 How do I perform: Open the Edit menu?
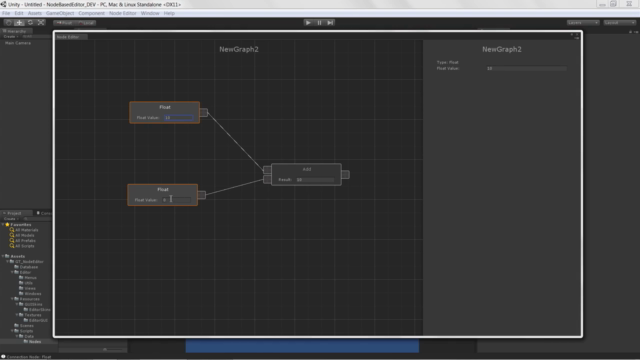(x=19, y=13)
